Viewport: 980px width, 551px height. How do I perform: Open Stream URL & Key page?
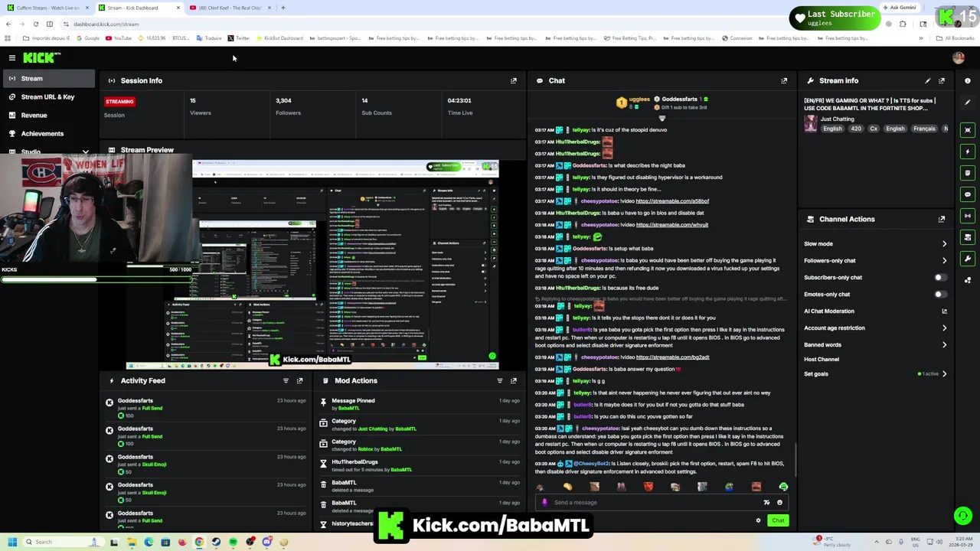click(x=47, y=97)
